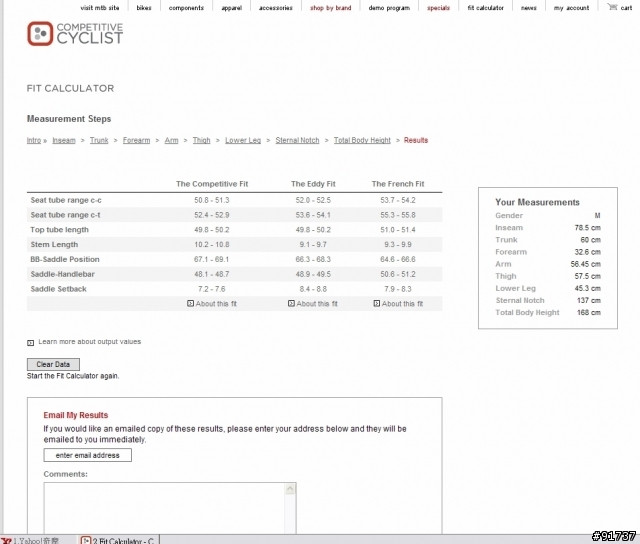Open the news page
This screenshot has width=640, height=544.
click(x=529, y=8)
